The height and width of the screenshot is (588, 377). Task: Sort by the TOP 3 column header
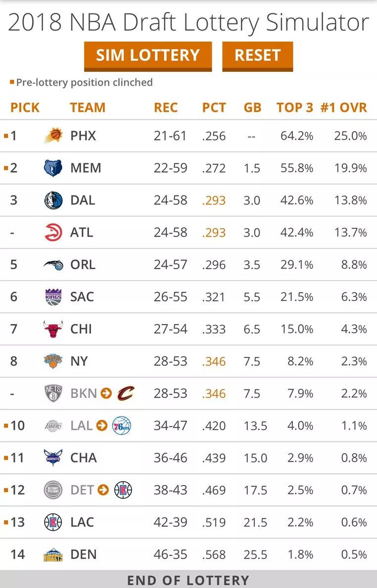coord(294,107)
